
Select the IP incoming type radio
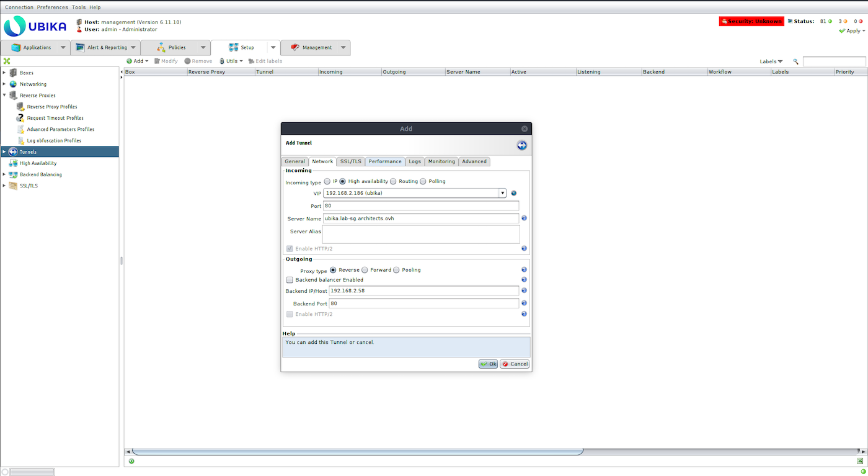coord(327,181)
